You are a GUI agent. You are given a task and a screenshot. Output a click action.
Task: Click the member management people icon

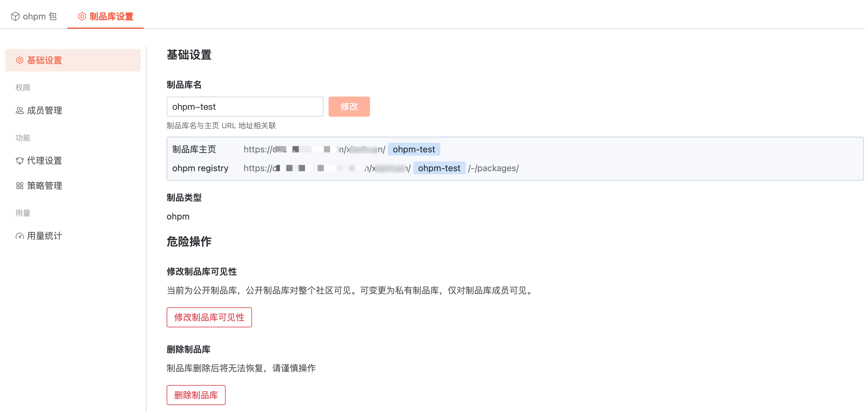(19, 110)
